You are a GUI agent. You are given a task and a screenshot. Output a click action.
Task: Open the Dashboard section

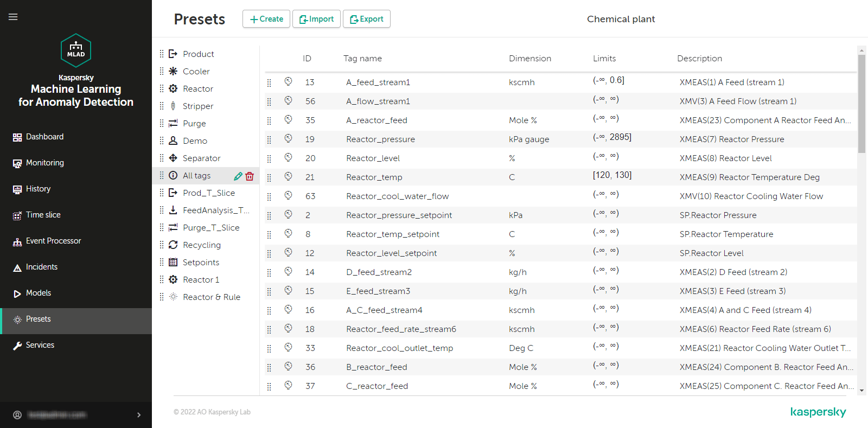(76, 137)
